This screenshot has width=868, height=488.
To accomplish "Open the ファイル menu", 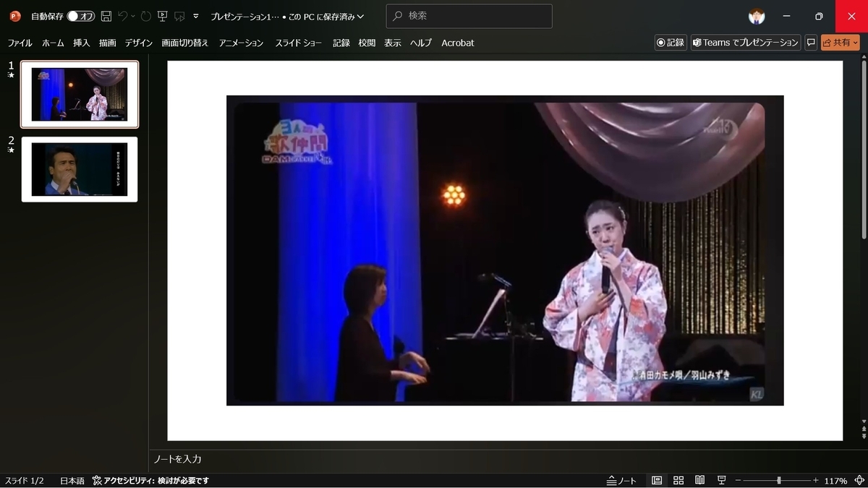I will coord(20,43).
